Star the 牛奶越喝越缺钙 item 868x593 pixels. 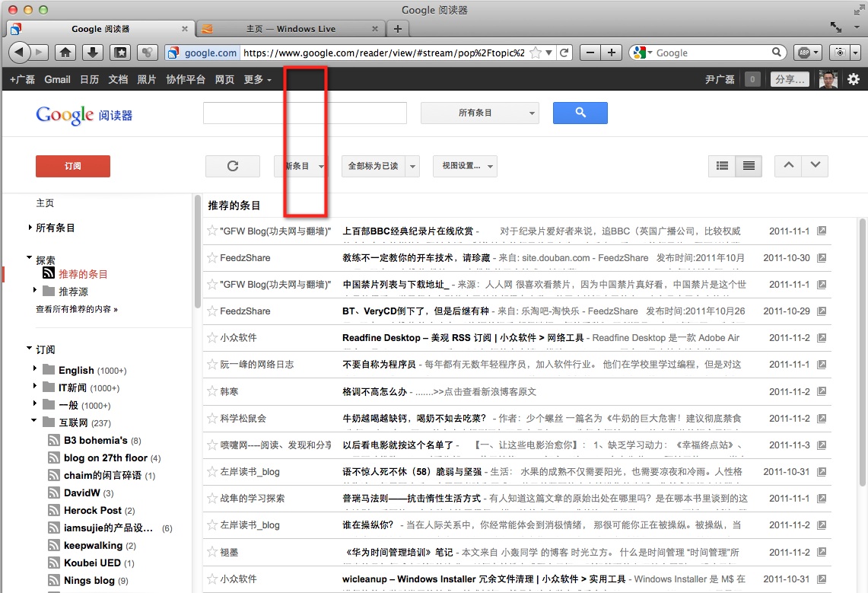coord(212,417)
